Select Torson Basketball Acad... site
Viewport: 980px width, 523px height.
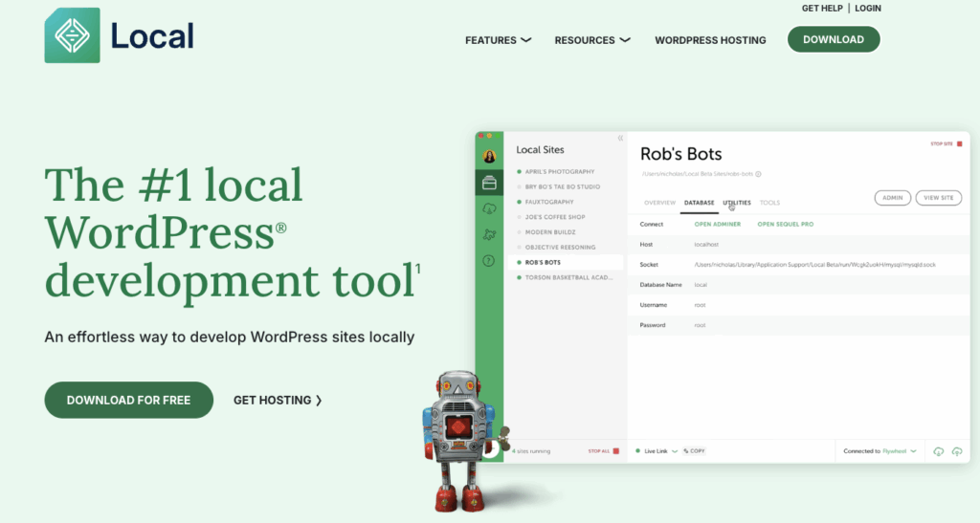coord(568,277)
